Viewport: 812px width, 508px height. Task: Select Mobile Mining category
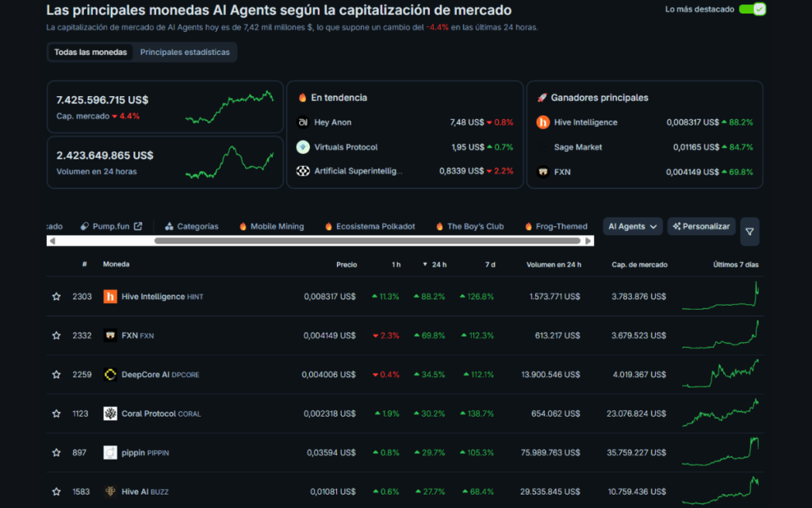point(271,226)
